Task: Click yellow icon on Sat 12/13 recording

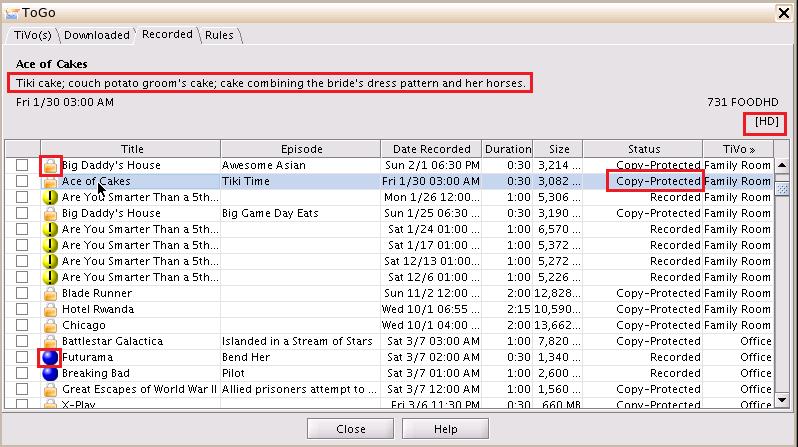Action: [50, 261]
